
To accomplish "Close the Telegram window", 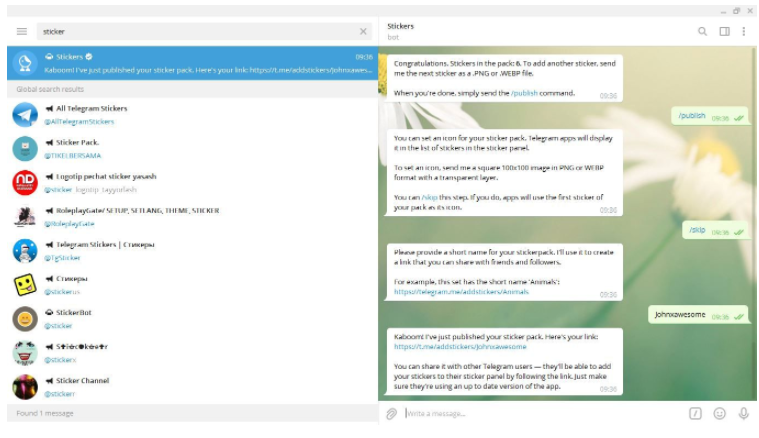I will (750, 11).
